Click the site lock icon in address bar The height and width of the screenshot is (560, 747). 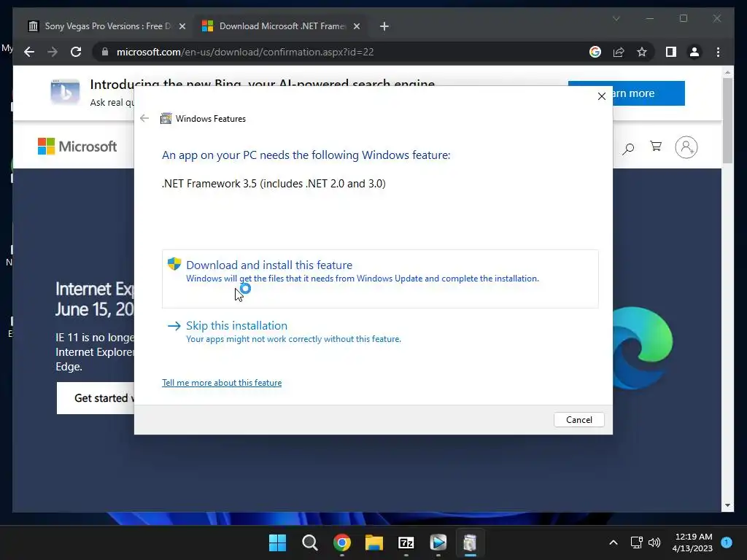(x=105, y=52)
